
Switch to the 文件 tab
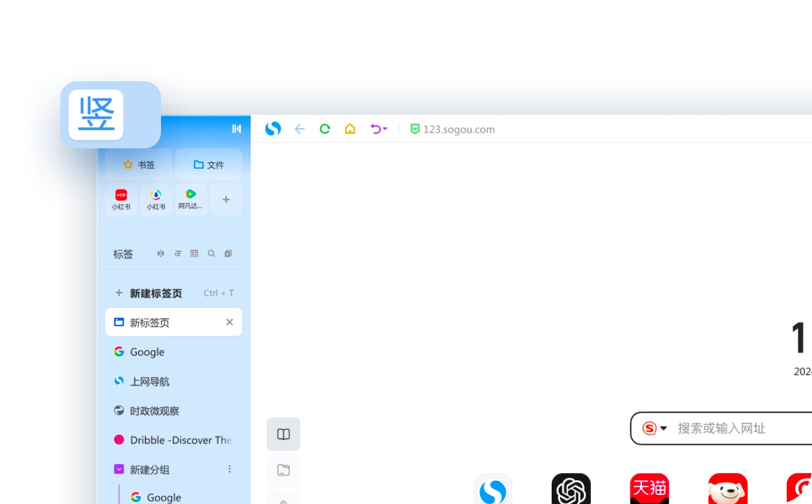click(x=208, y=164)
